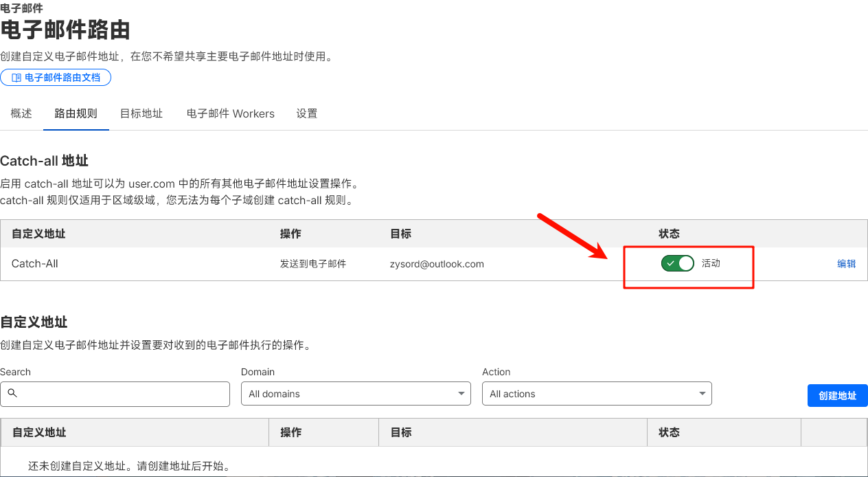The width and height of the screenshot is (868, 477).
Task: Open the All actions dropdown
Action: (x=597, y=394)
